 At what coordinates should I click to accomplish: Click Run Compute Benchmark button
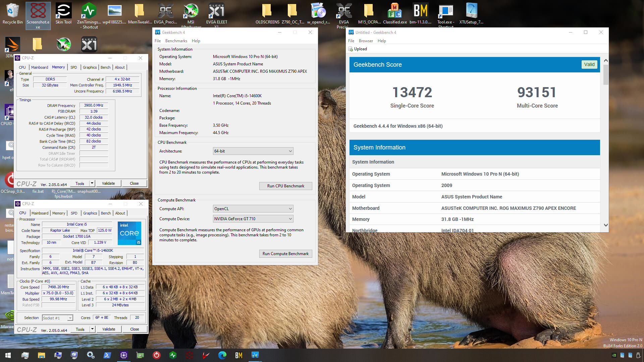pos(286,254)
